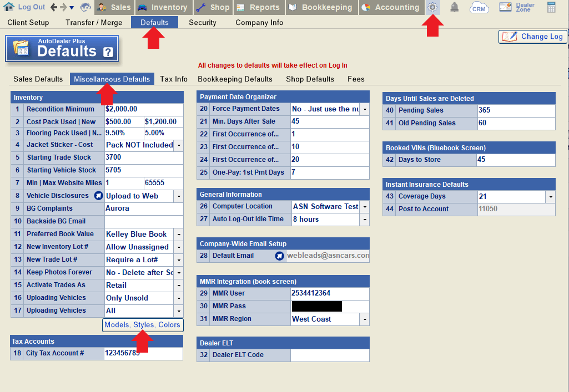Screen dimensions: 569x392
Task: Click the Recondition Minimum input field
Action: (x=144, y=109)
